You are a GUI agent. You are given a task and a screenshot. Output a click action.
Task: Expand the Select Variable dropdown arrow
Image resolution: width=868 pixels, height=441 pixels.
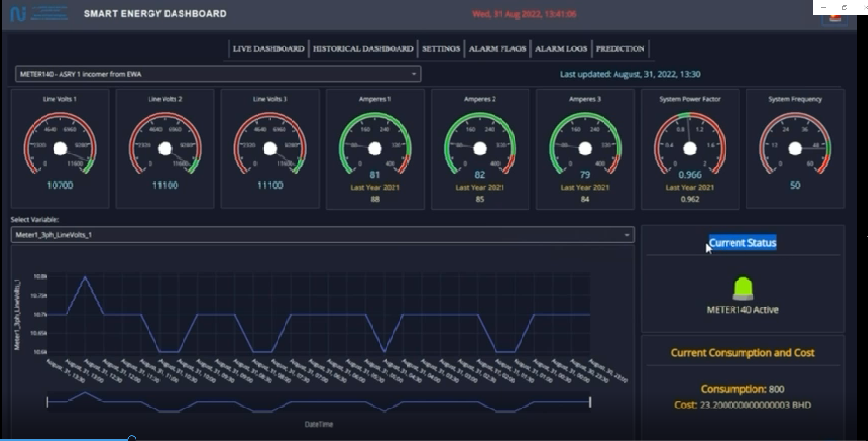[x=627, y=235]
